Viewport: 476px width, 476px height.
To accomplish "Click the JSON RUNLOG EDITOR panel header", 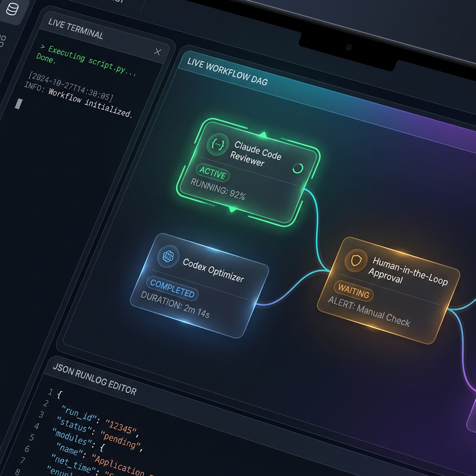I will coord(94,379).
